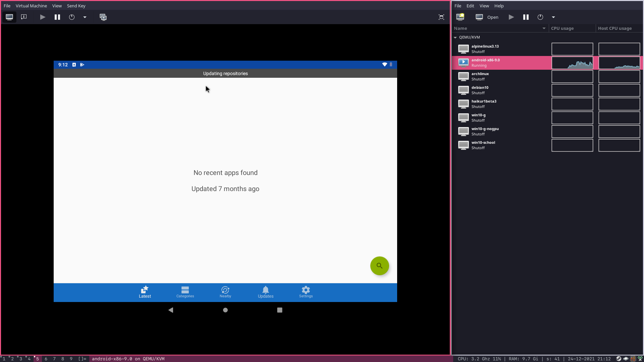The height and width of the screenshot is (362, 644).
Task: Open Edit menu in Virtual Machine Manager
Action: (x=470, y=6)
